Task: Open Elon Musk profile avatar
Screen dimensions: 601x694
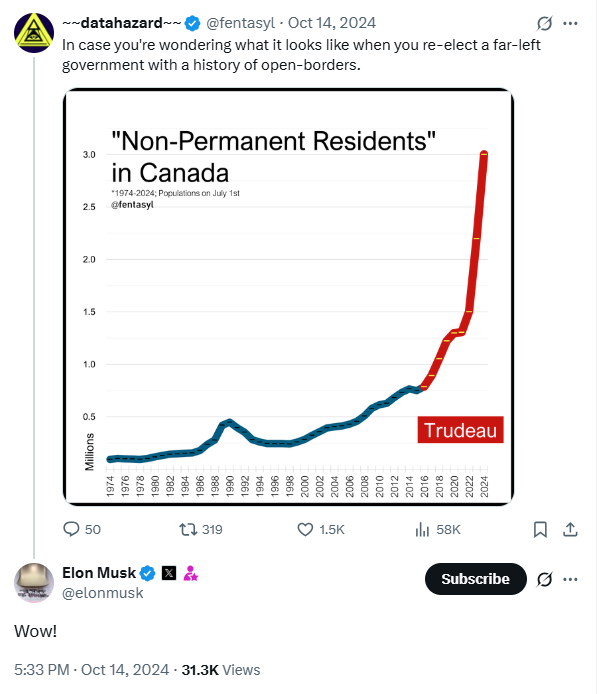Action: point(34,582)
